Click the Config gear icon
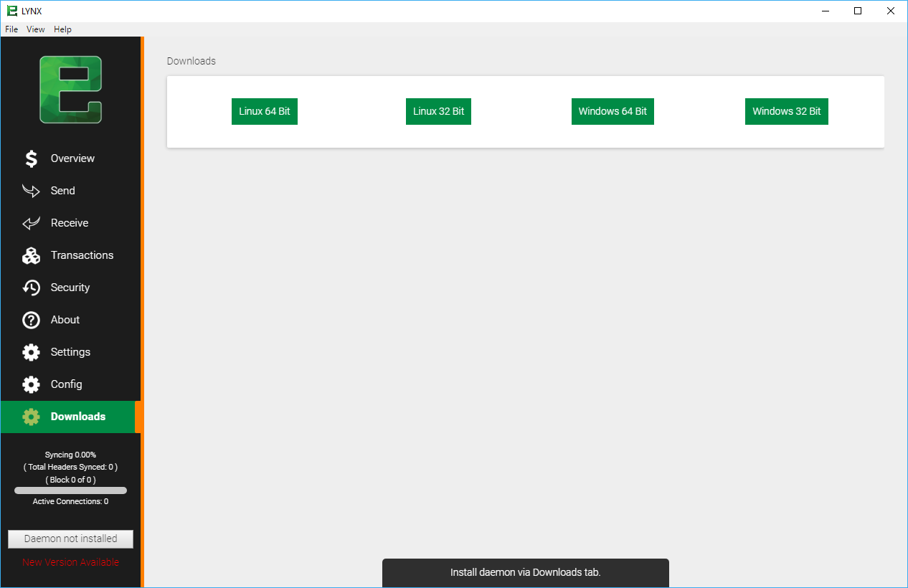Viewport: 908px width, 588px height. pos(31,384)
